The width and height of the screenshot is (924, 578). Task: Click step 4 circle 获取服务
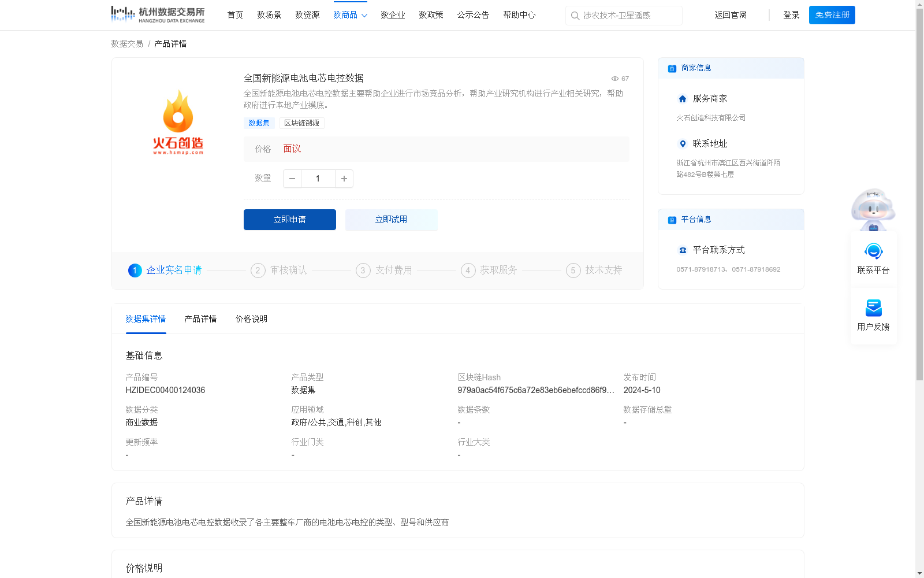tap(468, 271)
